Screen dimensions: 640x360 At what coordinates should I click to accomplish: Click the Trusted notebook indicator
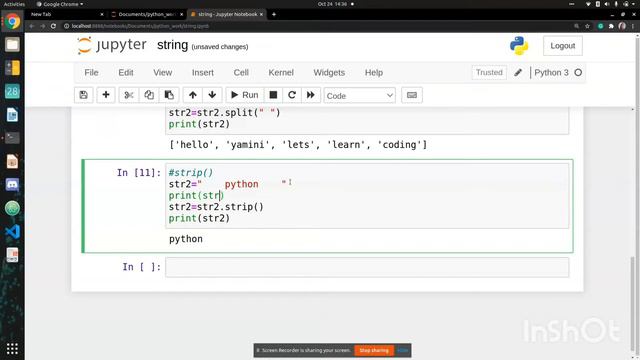point(489,73)
